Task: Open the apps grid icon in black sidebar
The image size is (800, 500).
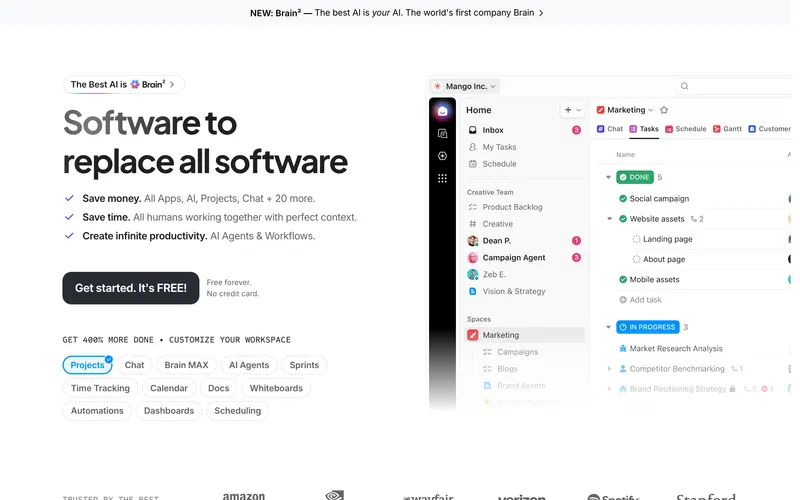Action: pyautogui.click(x=442, y=178)
